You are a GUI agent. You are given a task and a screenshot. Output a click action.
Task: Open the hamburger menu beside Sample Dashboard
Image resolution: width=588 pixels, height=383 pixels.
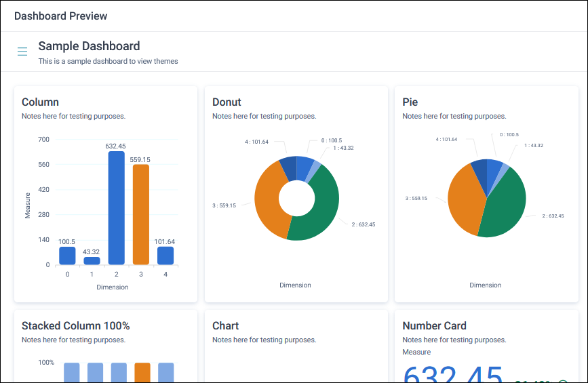coord(22,52)
